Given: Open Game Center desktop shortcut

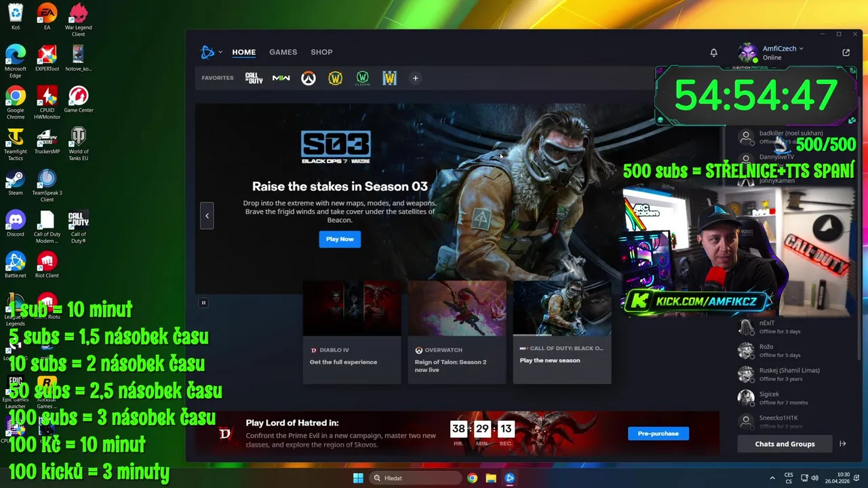Looking at the screenshot, I should click(79, 100).
